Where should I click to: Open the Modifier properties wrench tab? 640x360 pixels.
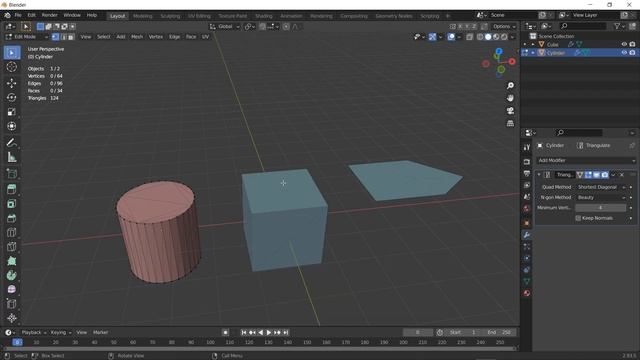tap(527, 235)
